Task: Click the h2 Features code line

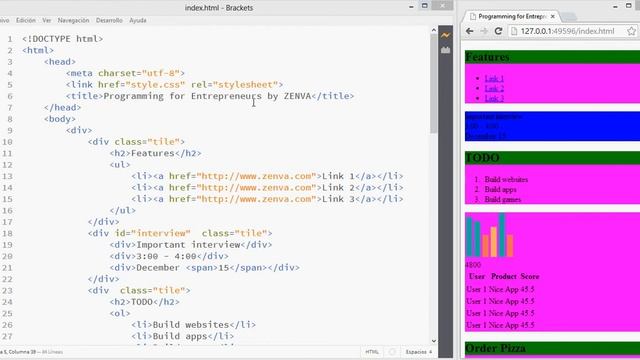Action: pos(155,153)
